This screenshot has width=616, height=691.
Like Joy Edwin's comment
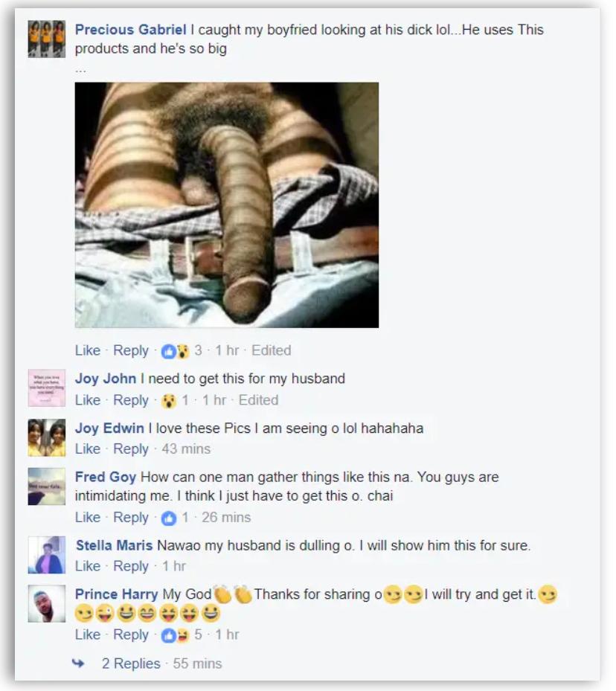point(87,449)
